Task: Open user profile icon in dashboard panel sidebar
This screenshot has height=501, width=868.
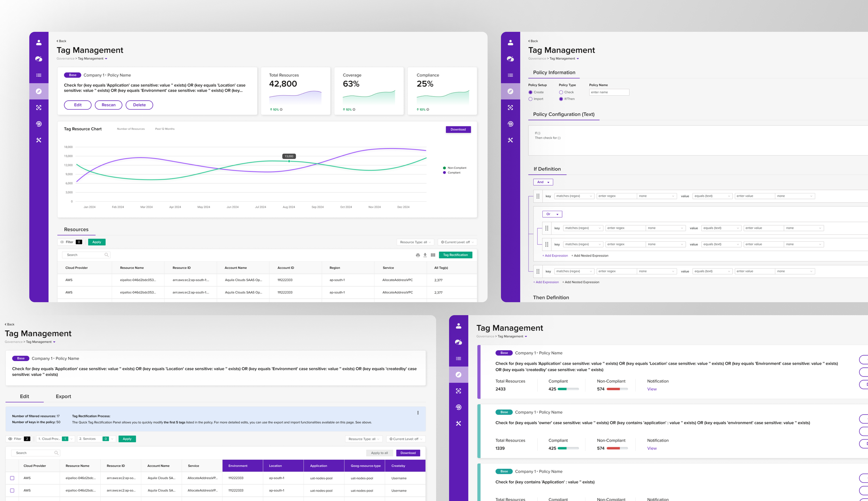Action: (39, 42)
